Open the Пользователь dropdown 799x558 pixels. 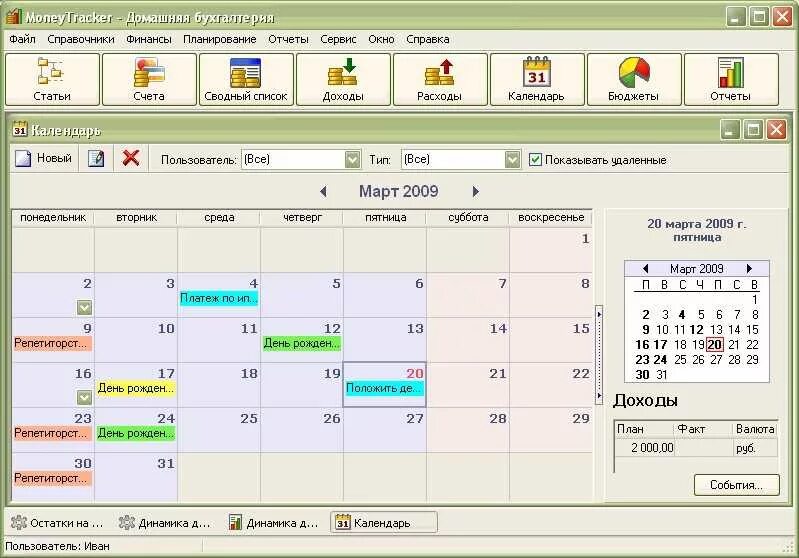tap(352, 160)
